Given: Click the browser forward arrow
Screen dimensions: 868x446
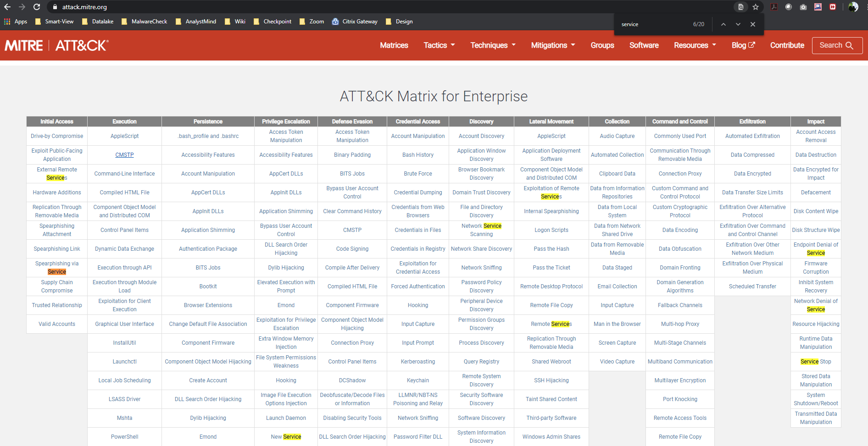Looking at the screenshot, I should (x=22, y=7).
